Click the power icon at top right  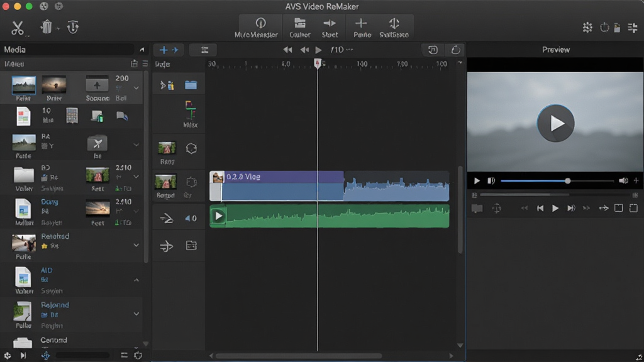604,28
